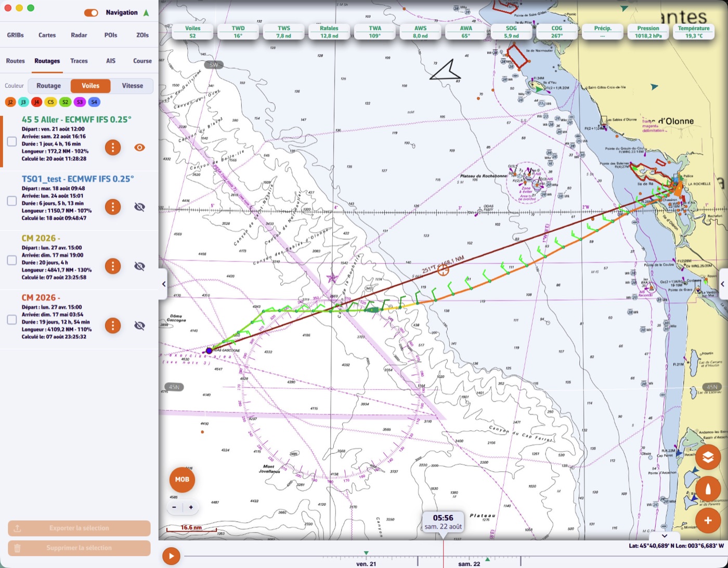The height and width of the screenshot is (568, 728).
Task: Start timeline playback with play button
Action: [x=171, y=556]
